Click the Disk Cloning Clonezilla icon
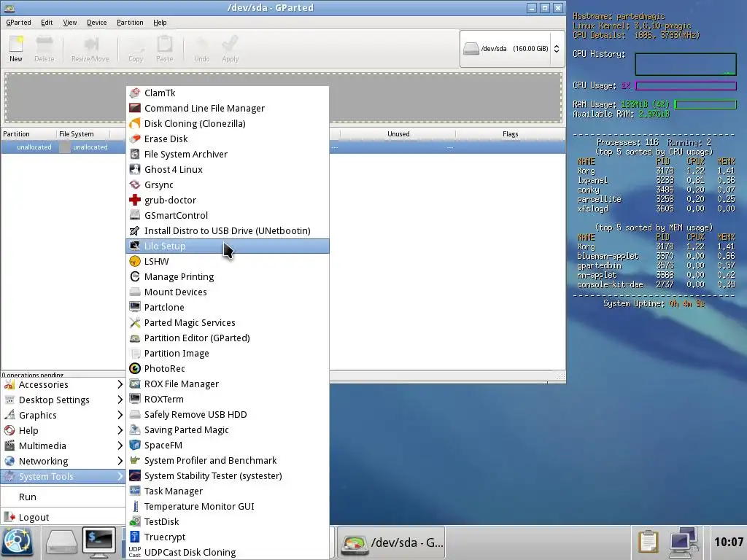This screenshot has height=560, width=747. pyautogui.click(x=135, y=123)
